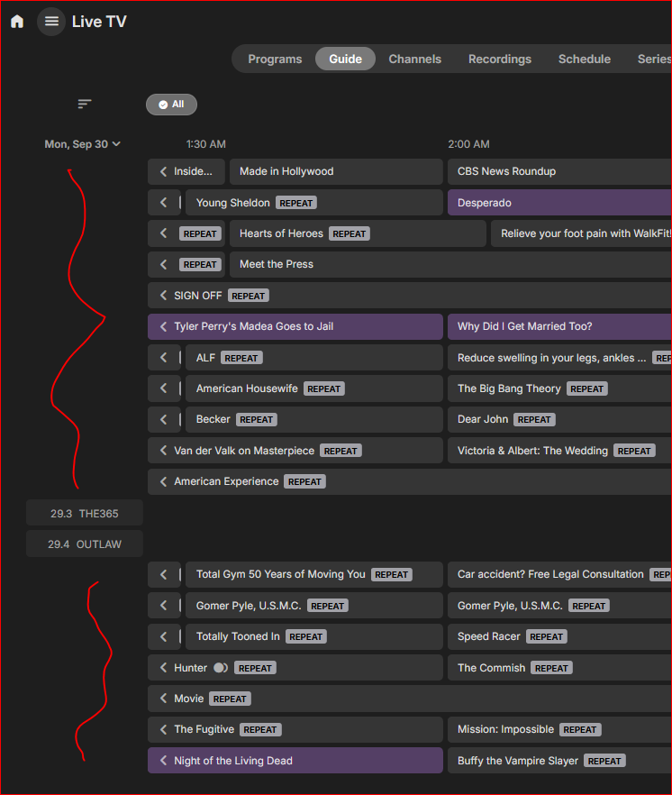672x795 pixels.
Task: Open the Hunter program
Action: coord(295,668)
